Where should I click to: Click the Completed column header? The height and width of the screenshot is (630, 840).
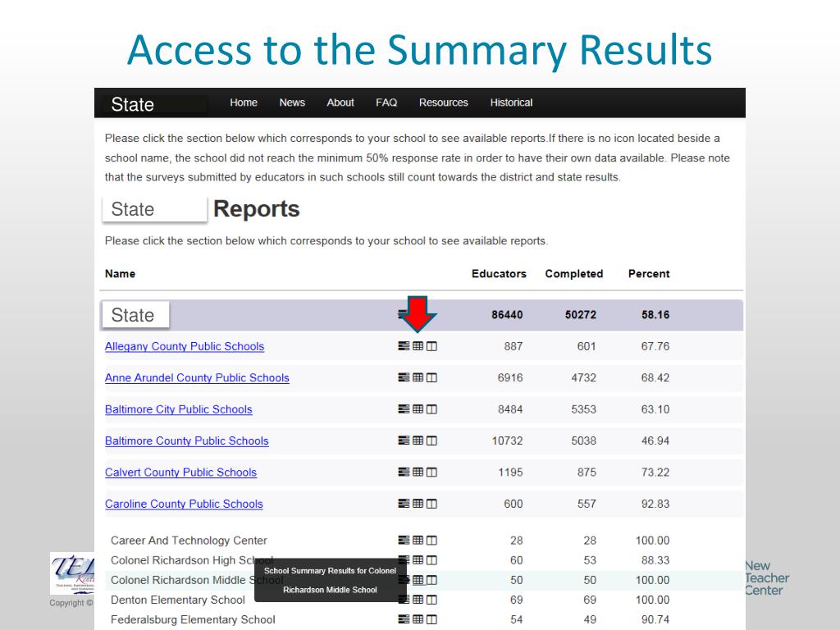573,274
